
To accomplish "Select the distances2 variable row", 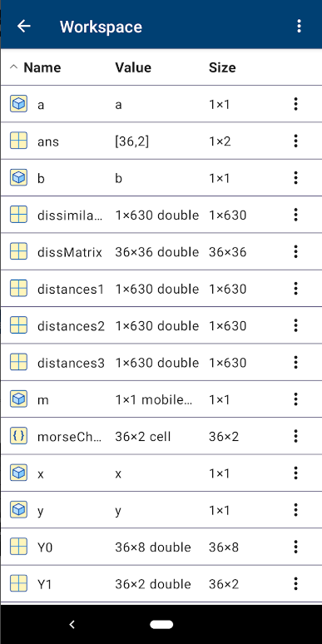I will pyautogui.click(x=161, y=325).
